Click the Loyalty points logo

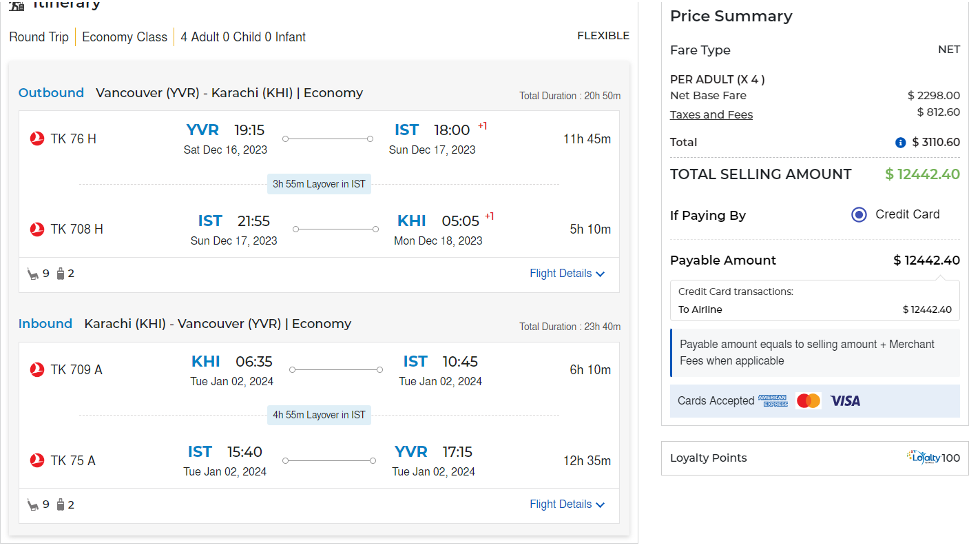[924, 458]
